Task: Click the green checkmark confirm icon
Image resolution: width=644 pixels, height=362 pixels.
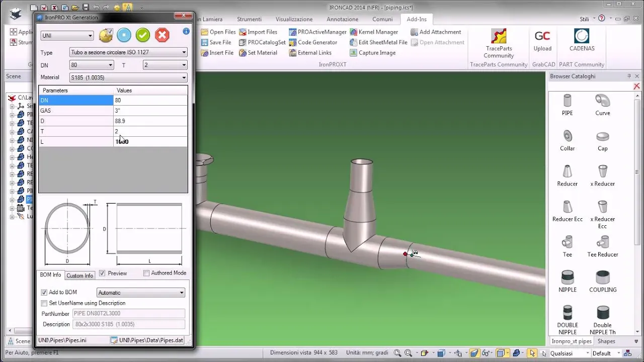Action: click(143, 35)
